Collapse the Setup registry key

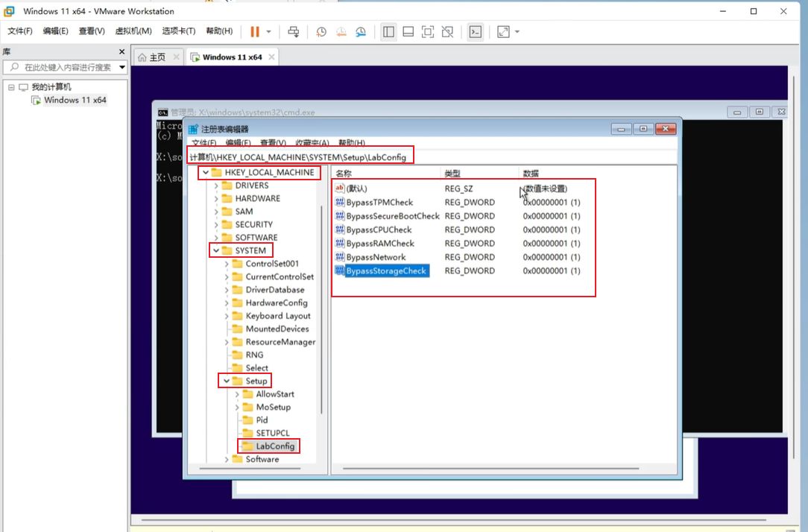coord(227,381)
